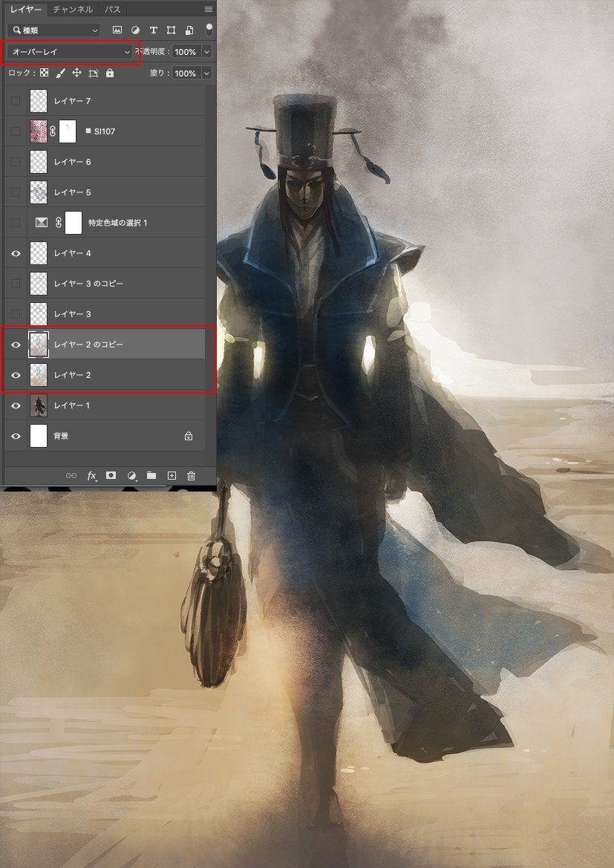Image resolution: width=614 pixels, height=868 pixels.
Task: Hide the 背景 layer
Action: click(x=16, y=436)
